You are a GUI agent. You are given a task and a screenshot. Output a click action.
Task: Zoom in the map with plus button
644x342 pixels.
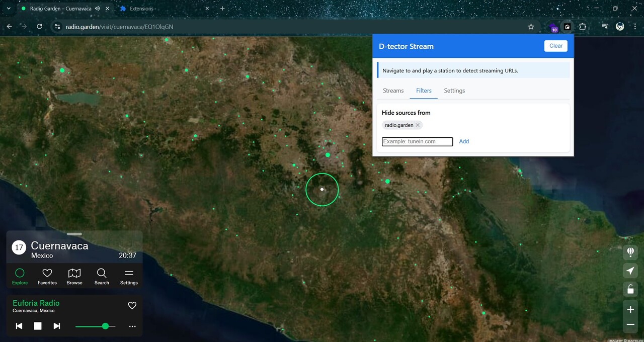pyautogui.click(x=630, y=309)
